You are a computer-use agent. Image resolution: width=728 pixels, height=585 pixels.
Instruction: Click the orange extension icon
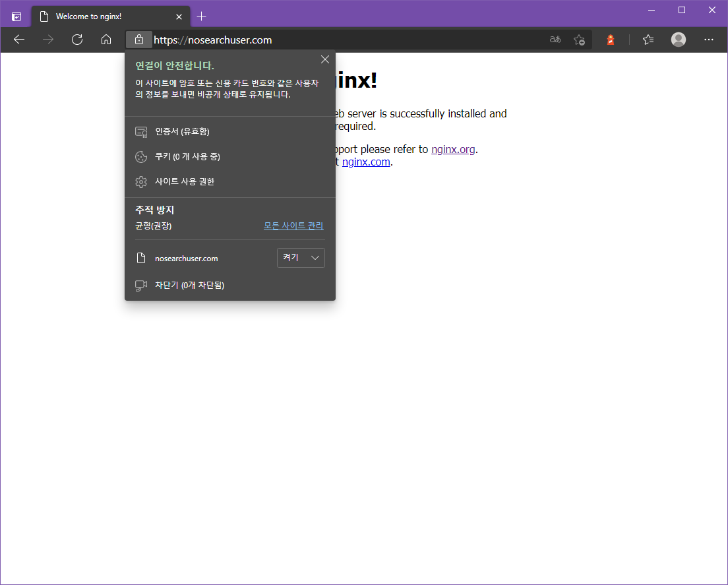(611, 40)
